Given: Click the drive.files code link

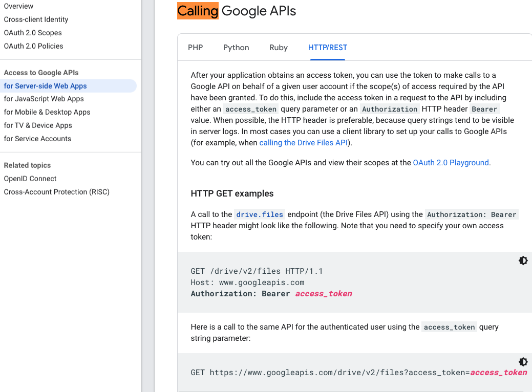Looking at the screenshot, I should click(x=260, y=214).
